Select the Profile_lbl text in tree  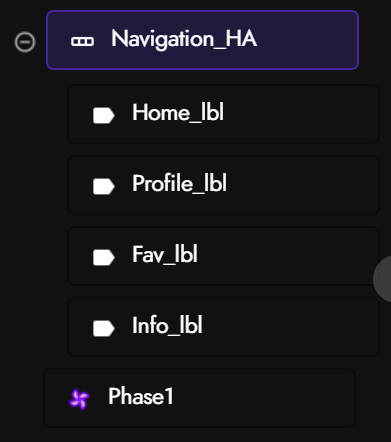(x=180, y=183)
